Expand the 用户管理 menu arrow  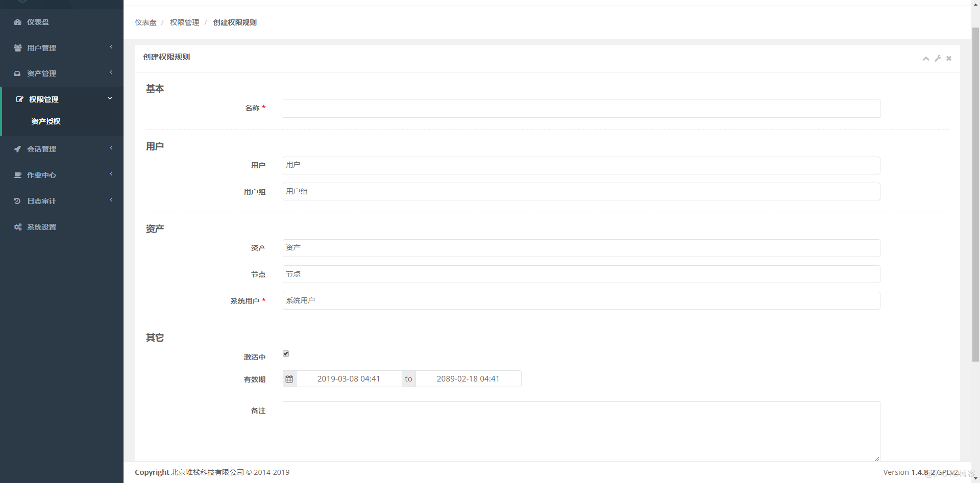pos(111,47)
